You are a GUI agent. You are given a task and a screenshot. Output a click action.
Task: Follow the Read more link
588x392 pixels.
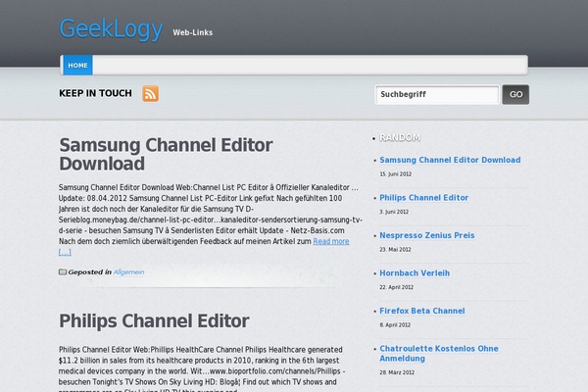331,241
